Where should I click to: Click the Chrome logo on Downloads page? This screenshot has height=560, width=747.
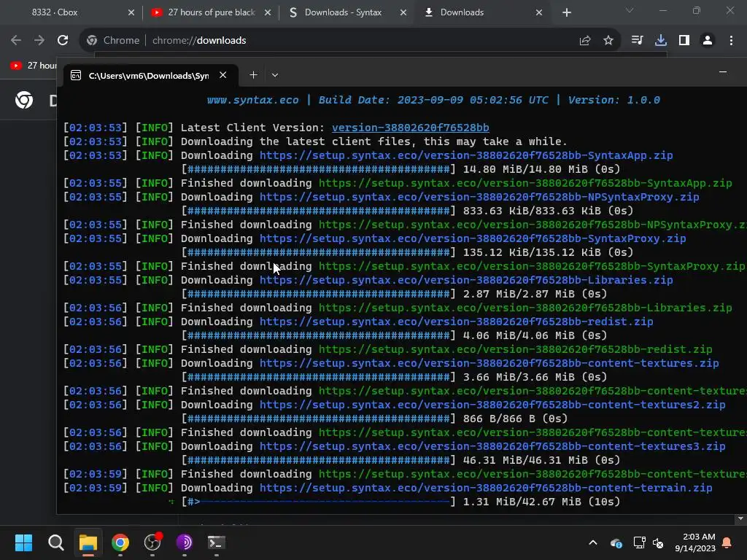click(24, 100)
